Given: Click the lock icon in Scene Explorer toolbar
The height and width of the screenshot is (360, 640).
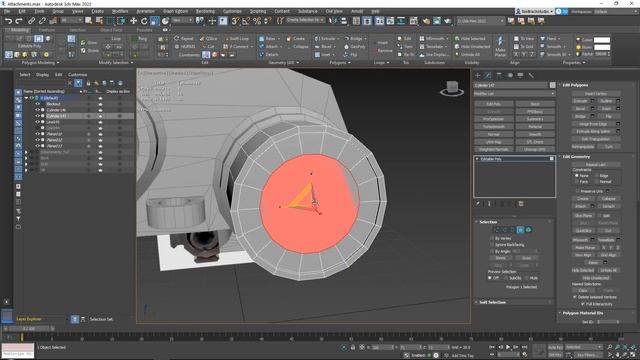Looking at the screenshot, I should point(88,83).
